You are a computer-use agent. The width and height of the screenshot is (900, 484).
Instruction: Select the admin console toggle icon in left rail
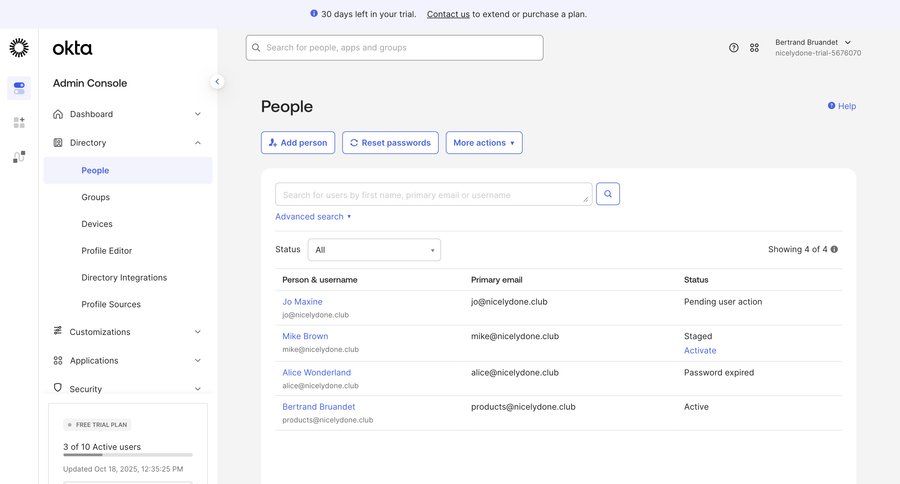(19, 88)
